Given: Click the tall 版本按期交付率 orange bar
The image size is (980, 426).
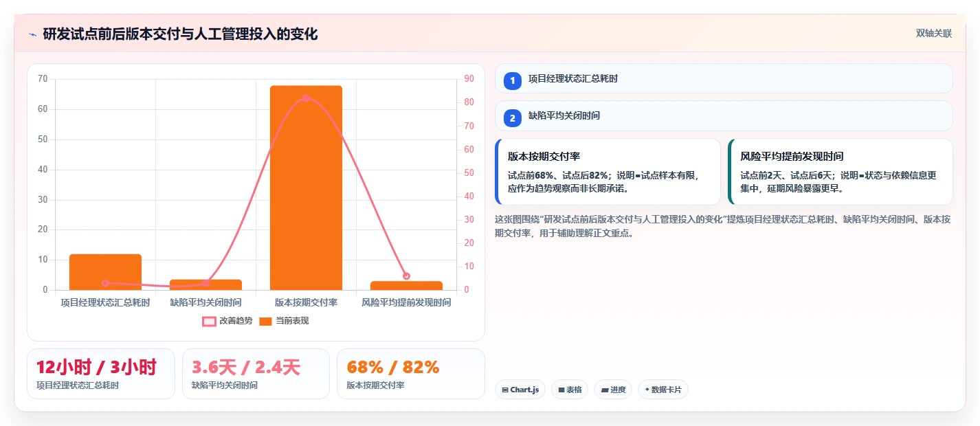Looking at the screenshot, I should [x=306, y=188].
